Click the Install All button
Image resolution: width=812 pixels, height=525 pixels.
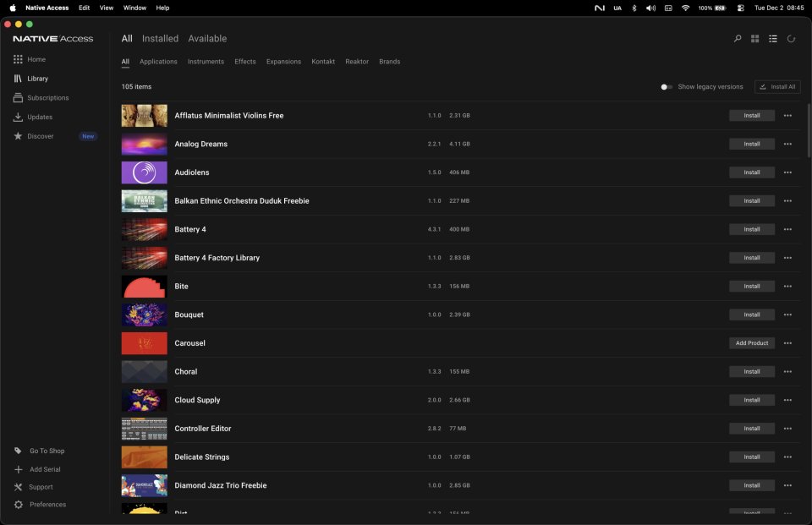777,86
